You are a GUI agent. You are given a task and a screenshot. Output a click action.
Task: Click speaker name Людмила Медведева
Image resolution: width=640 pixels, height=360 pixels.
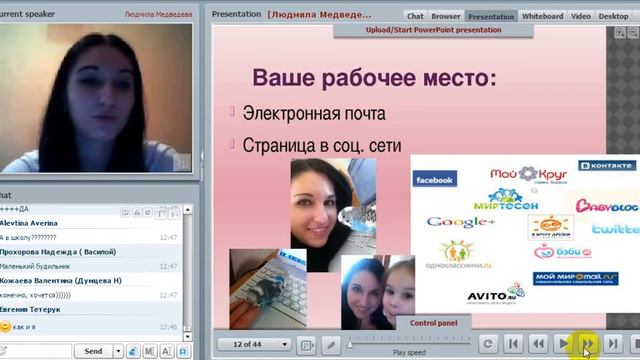tap(158, 14)
